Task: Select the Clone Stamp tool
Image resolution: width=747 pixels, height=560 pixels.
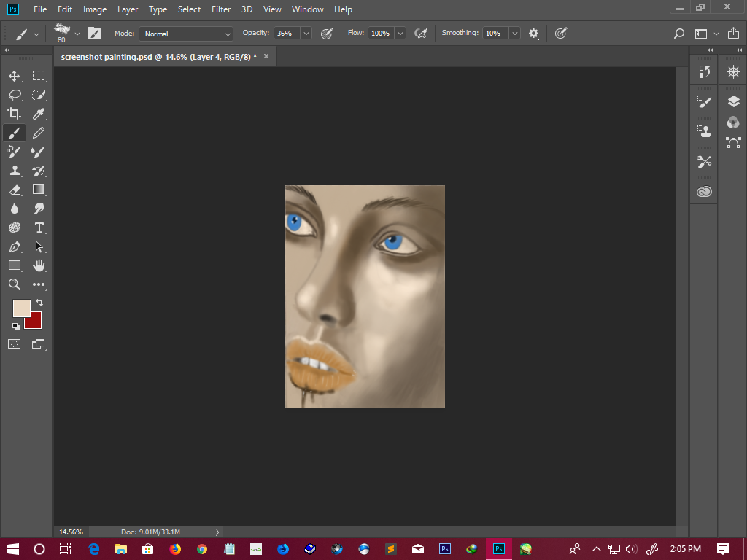Action: click(x=14, y=171)
